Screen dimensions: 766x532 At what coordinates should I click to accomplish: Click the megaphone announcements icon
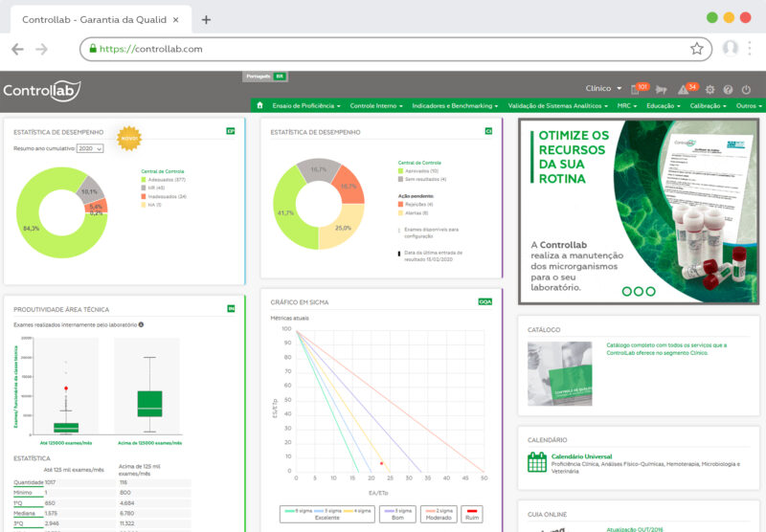[661, 90]
